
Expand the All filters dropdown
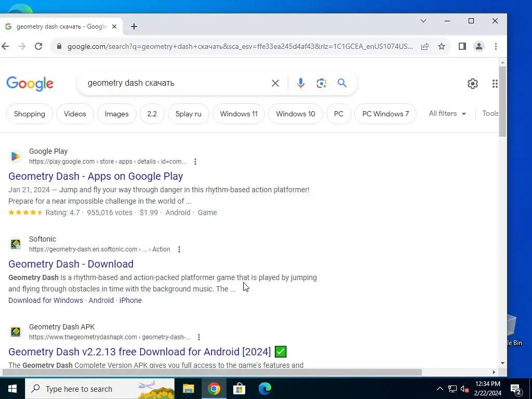447,114
